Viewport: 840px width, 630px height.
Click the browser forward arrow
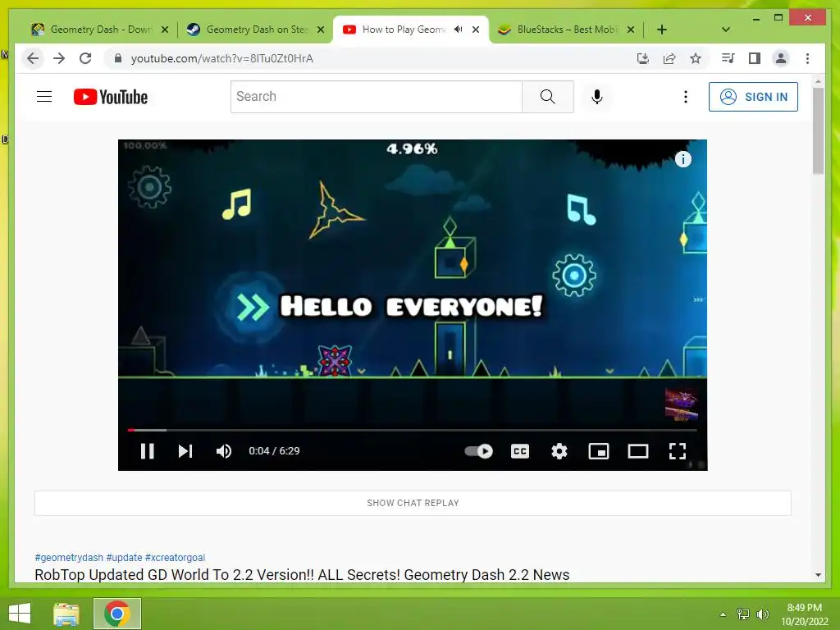click(59, 58)
